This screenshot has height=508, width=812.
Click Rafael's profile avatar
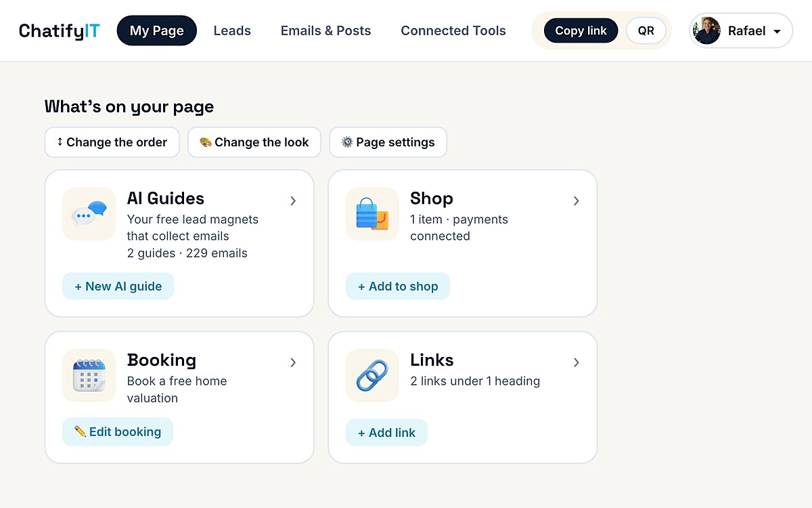coord(707,30)
